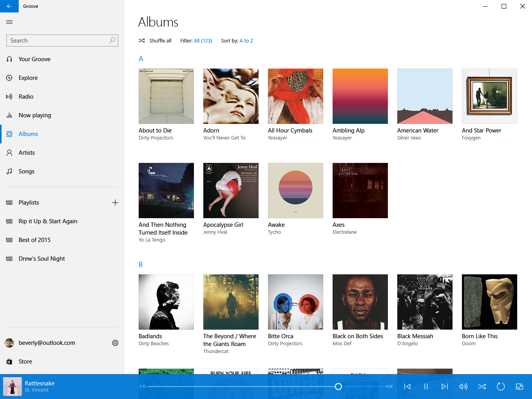This screenshot has height=399, width=532.
Task: Click the Rattlesnake now-playing thumbnail
Action: point(12,387)
